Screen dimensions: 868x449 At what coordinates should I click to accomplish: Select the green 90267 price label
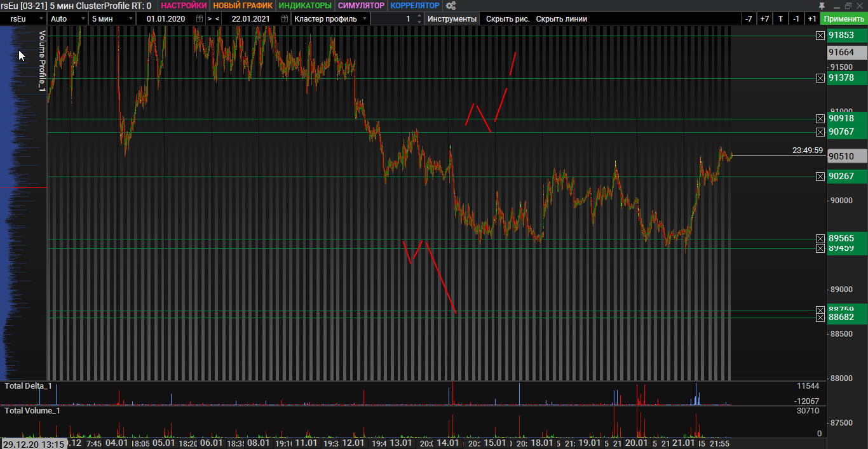point(847,177)
